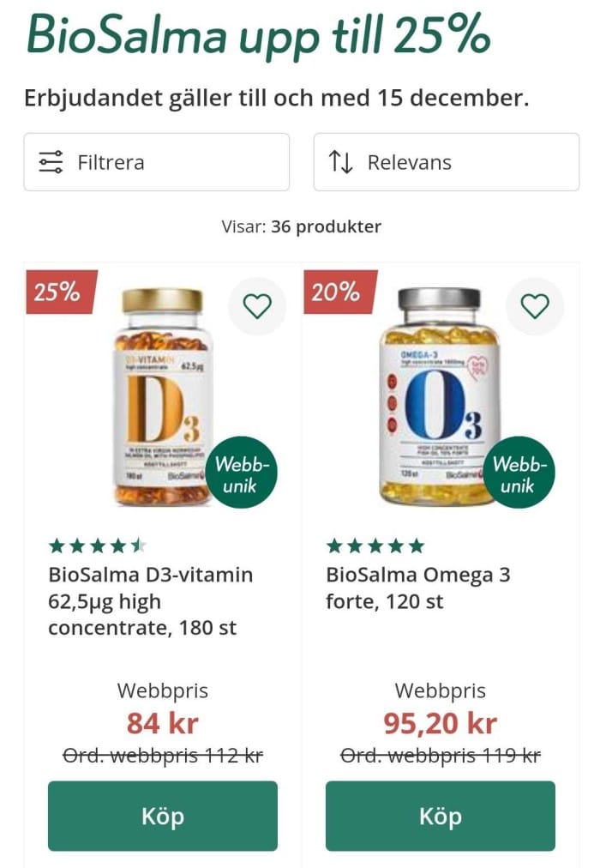The image size is (600, 868).
Task: Click the Webb-unik badge on the Omega 3 product
Action: point(519,473)
